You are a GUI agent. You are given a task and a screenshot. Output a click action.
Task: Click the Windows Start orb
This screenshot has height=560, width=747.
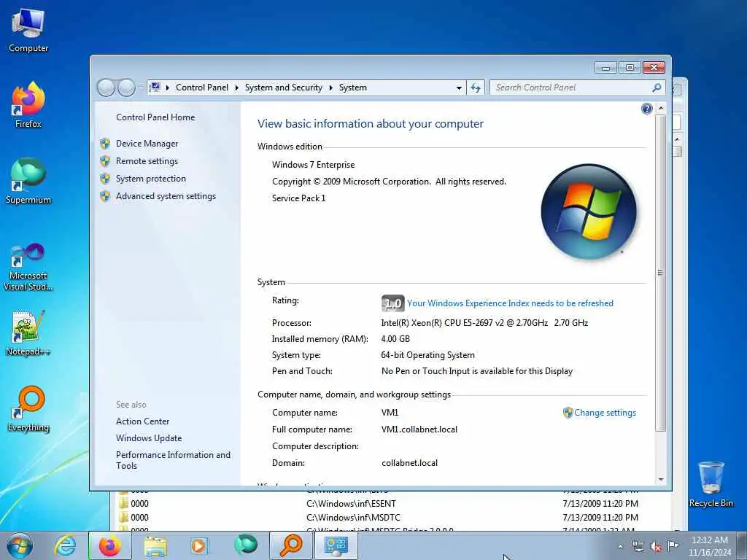20,545
